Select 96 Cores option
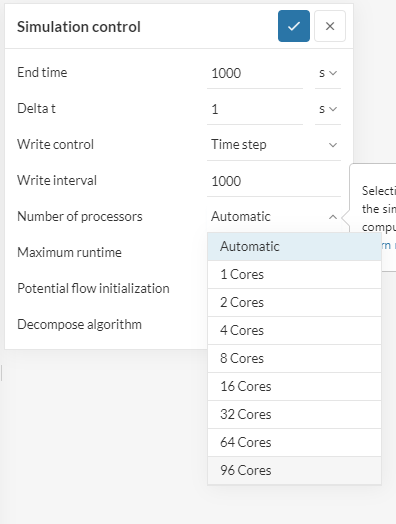The image size is (396, 524). 294,471
